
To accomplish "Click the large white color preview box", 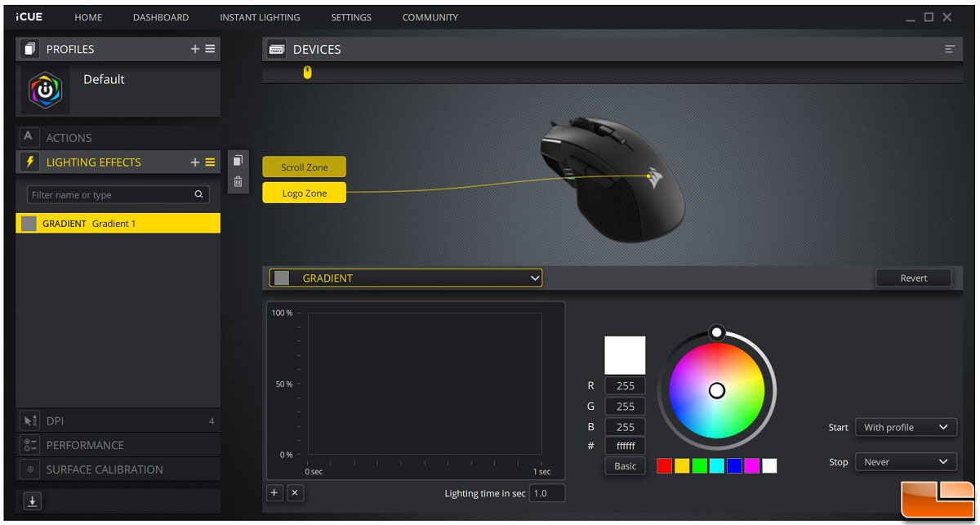I will pyautogui.click(x=625, y=355).
